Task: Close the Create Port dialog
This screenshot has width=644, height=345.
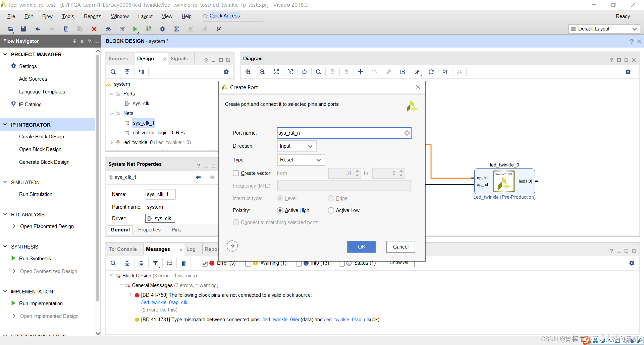Action: point(418,87)
